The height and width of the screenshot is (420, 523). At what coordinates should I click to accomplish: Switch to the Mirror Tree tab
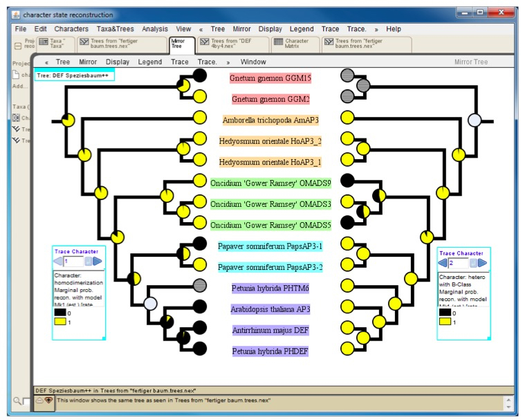(x=182, y=44)
